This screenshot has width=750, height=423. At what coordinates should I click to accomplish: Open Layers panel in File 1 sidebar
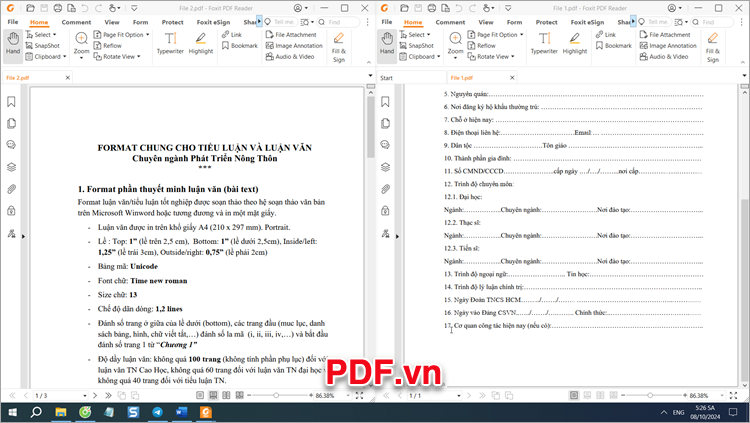pos(386,167)
